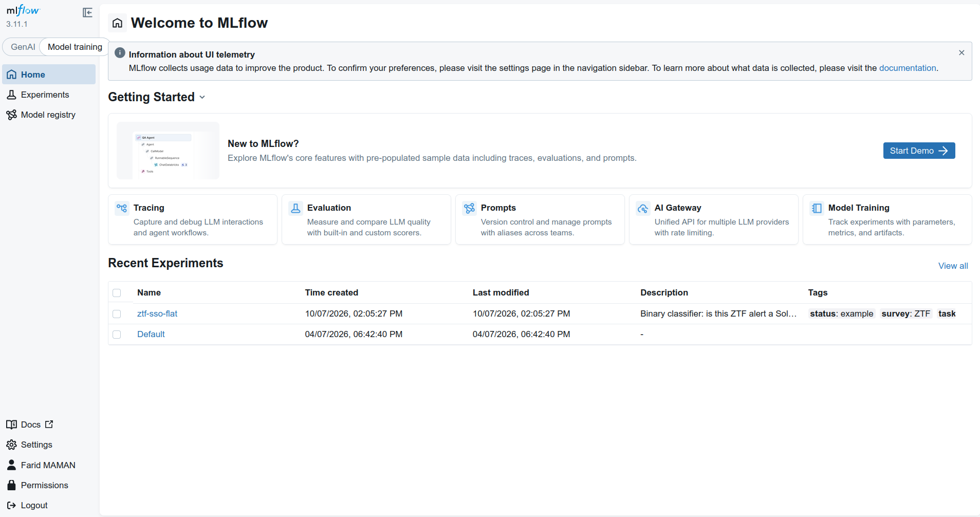This screenshot has width=980, height=517.
Task: Click the Last modified column header
Action: point(501,292)
